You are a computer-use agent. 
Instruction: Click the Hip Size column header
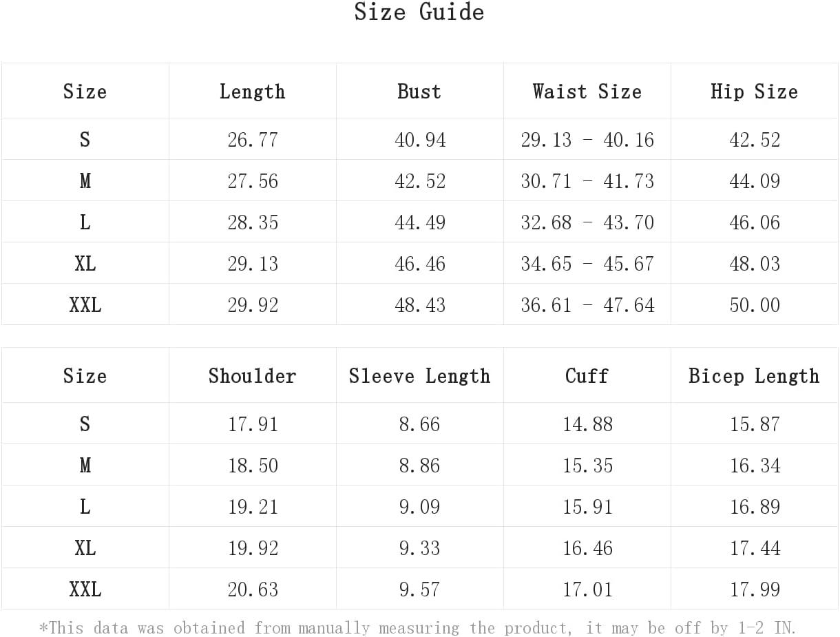[754, 92]
